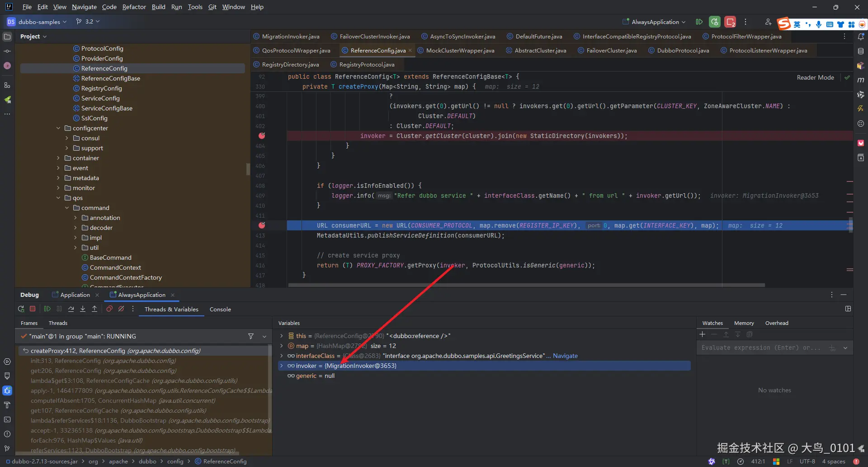Screen dimensions: 868x467
Task: Open AlwaysApplication run configuration dropdown
Action: (x=654, y=22)
